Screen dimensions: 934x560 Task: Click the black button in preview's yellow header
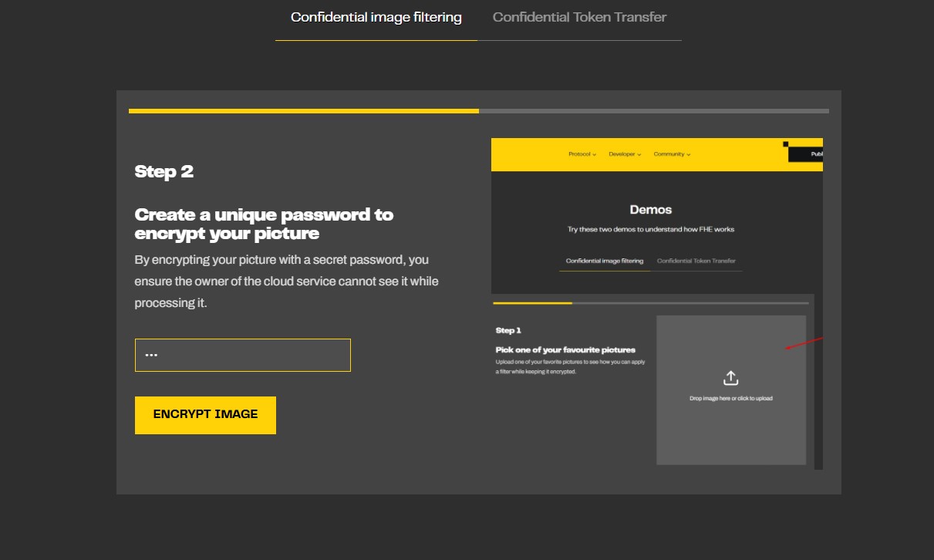tap(805, 154)
